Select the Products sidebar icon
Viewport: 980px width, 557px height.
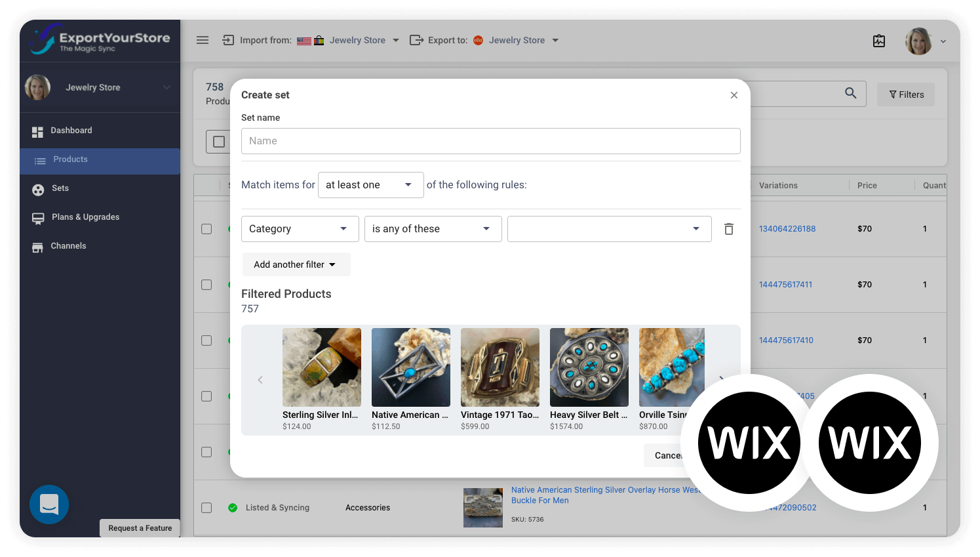pos(39,159)
